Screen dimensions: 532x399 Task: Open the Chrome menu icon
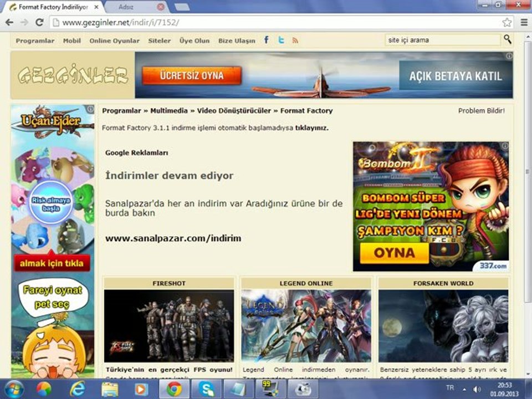point(524,22)
